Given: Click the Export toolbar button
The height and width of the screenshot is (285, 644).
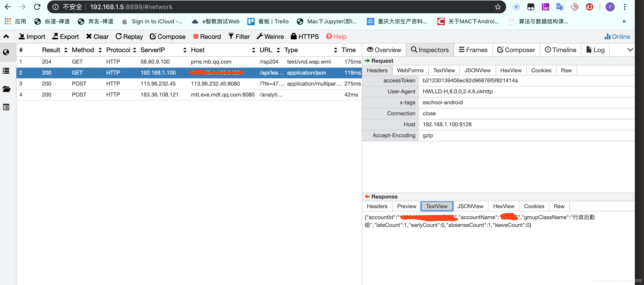Looking at the screenshot, I should 65,37.
